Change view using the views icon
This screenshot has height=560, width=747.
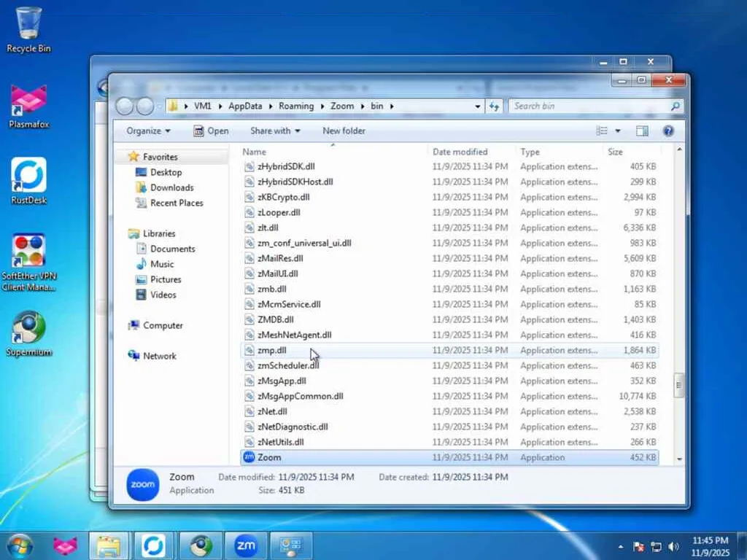602,131
